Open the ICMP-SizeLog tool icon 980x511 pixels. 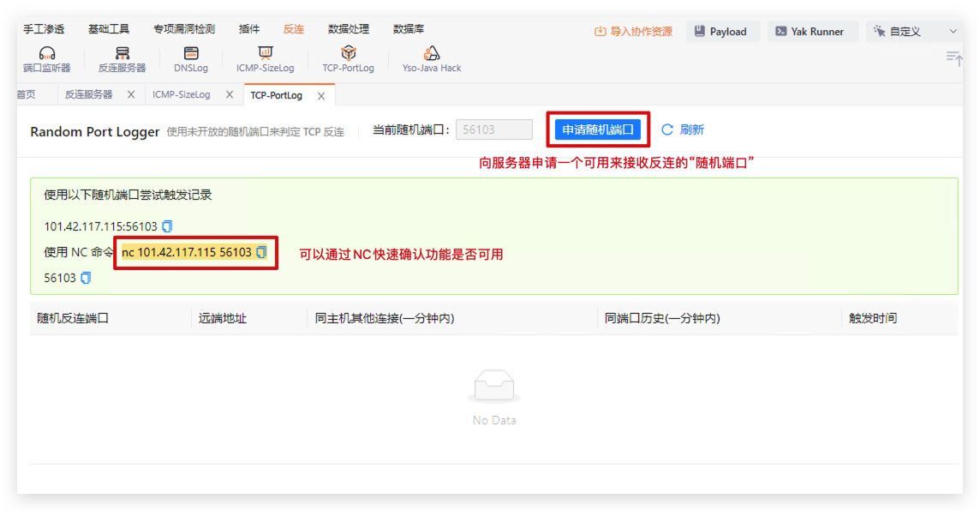tap(265, 59)
